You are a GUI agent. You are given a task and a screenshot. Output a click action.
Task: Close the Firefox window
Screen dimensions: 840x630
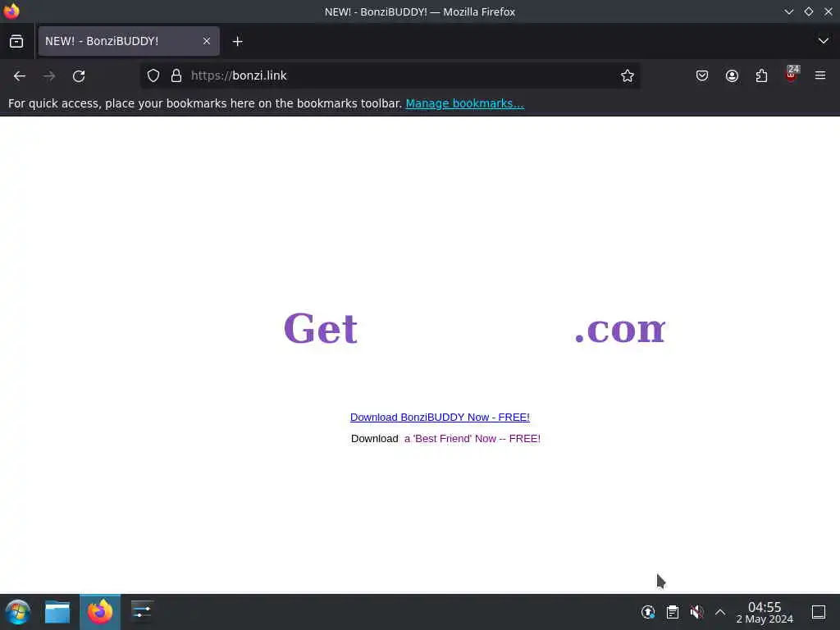(829, 11)
